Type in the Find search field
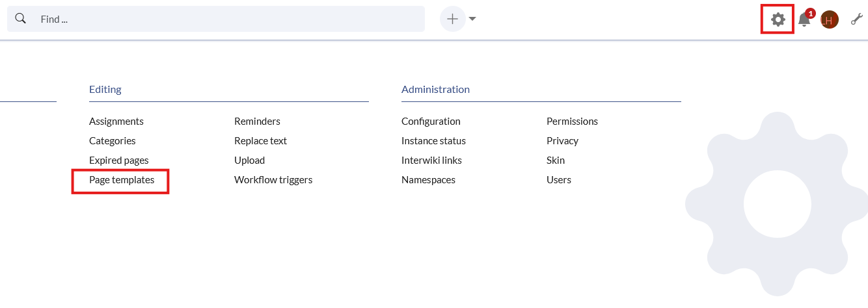Image resolution: width=868 pixels, height=308 pixels. coord(228,19)
